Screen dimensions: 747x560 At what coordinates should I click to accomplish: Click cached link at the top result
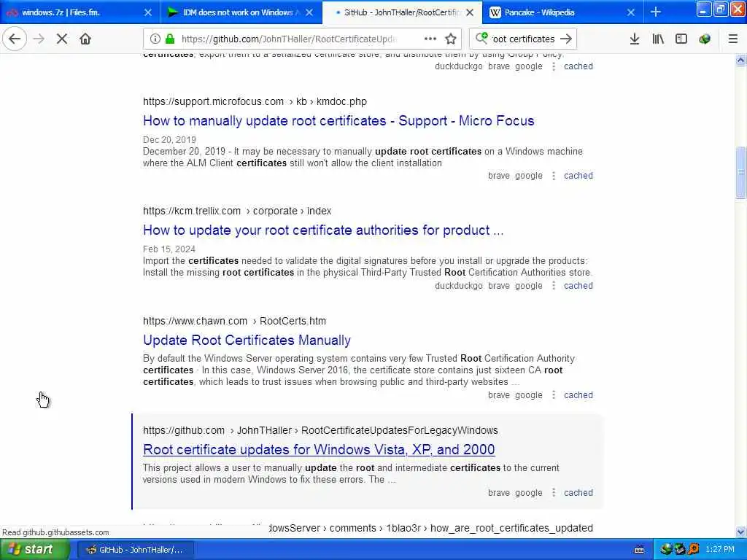(x=578, y=66)
